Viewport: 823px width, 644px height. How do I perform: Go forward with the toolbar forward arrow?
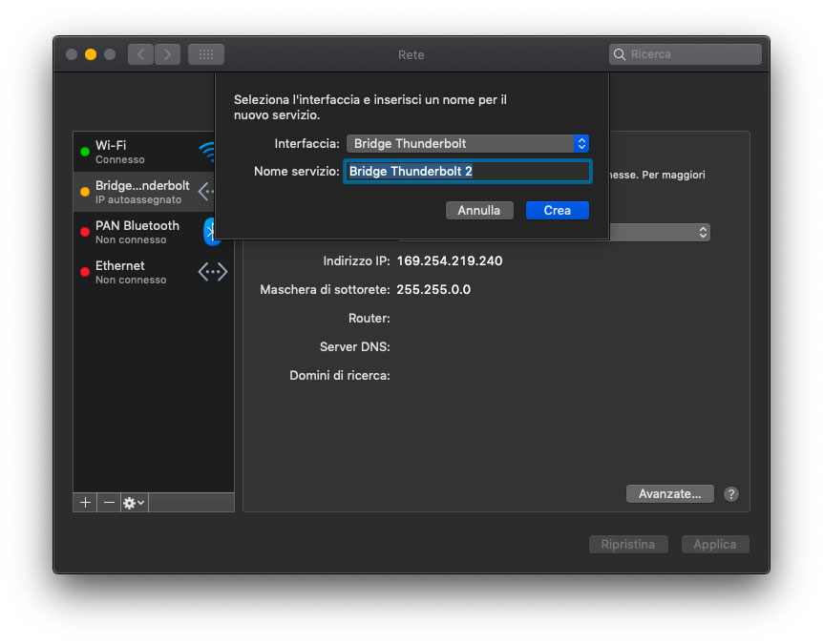click(x=167, y=54)
